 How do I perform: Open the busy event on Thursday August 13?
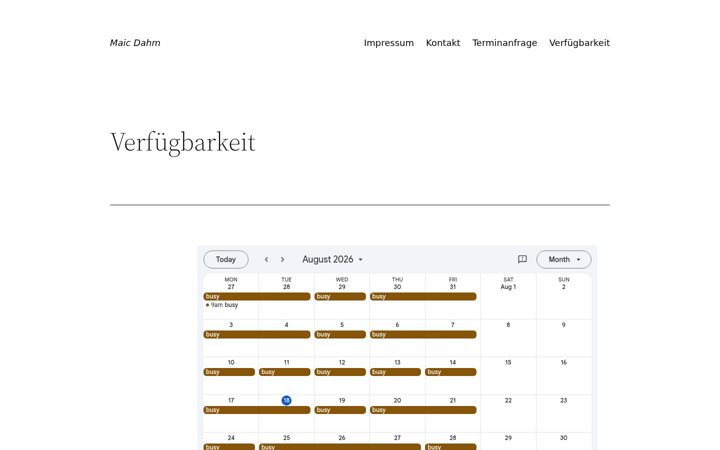tap(395, 372)
